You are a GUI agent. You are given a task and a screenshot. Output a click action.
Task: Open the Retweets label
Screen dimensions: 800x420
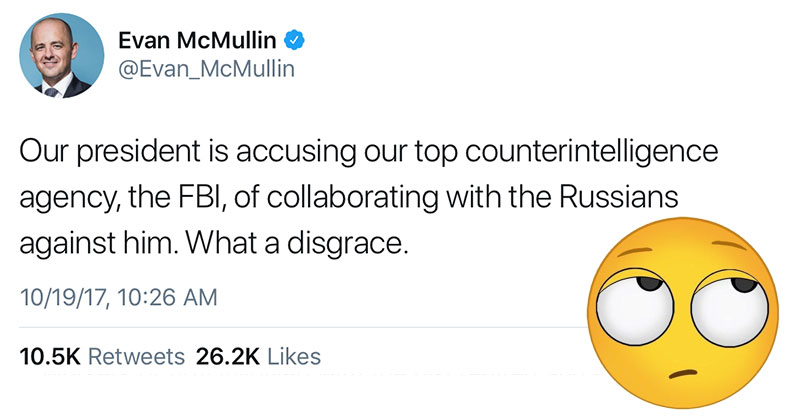pos(137,356)
